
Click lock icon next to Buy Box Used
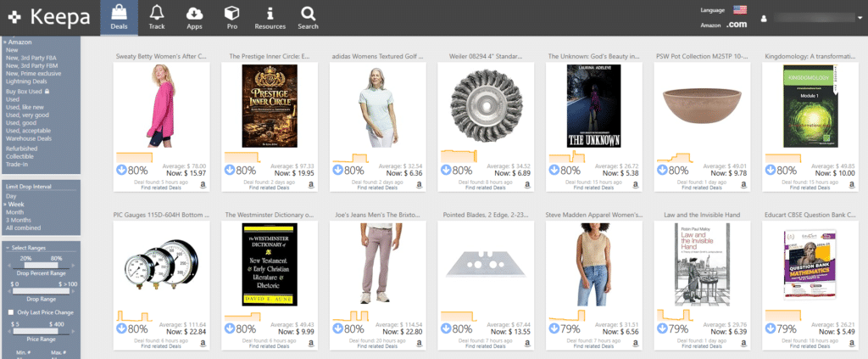point(47,91)
